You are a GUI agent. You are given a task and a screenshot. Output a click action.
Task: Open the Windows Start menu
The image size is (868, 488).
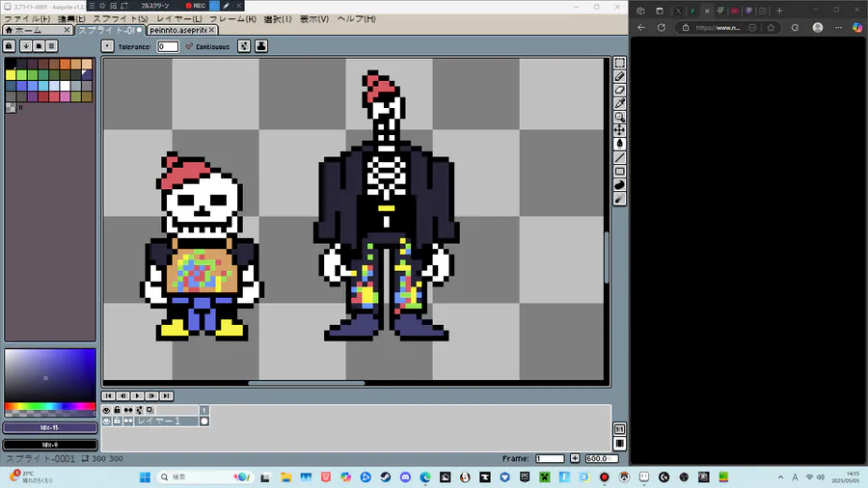tap(145, 477)
